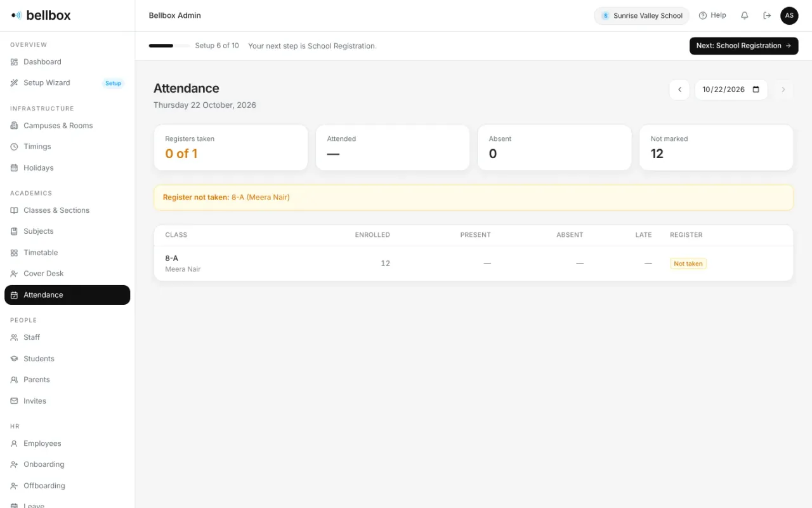Click the 10/22/2026 date field
The height and width of the screenshot is (508, 812).
coord(731,90)
